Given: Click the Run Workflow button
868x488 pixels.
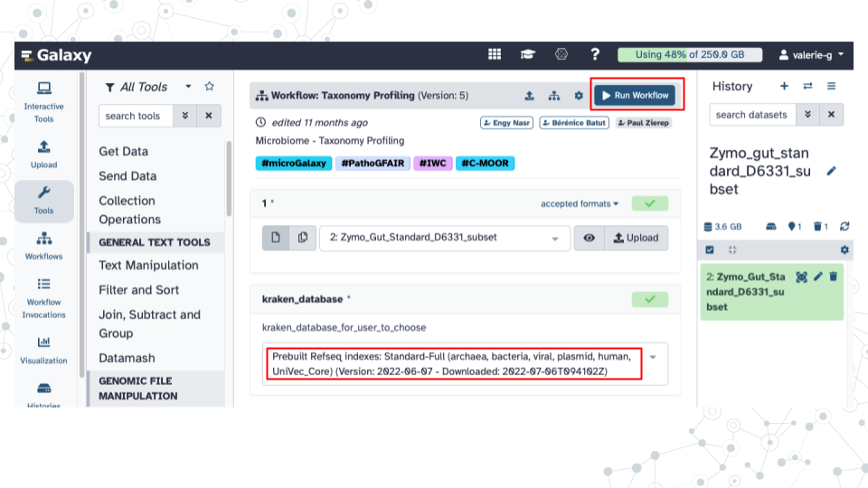Looking at the screenshot, I should pos(636,95).
